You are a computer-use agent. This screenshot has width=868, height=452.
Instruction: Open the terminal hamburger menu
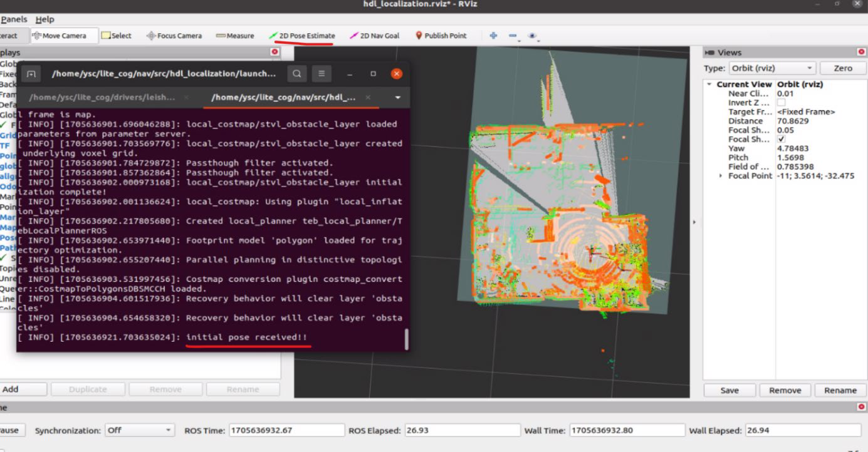[322, 74]
